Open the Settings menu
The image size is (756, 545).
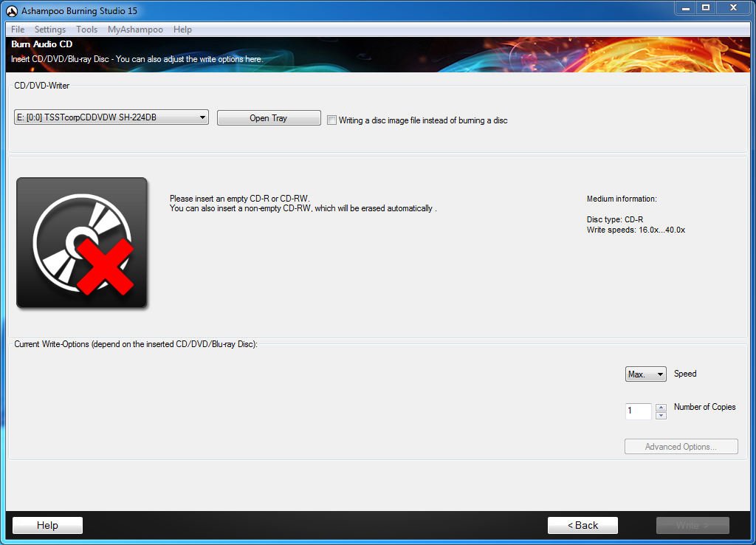[x=50, y=30]
